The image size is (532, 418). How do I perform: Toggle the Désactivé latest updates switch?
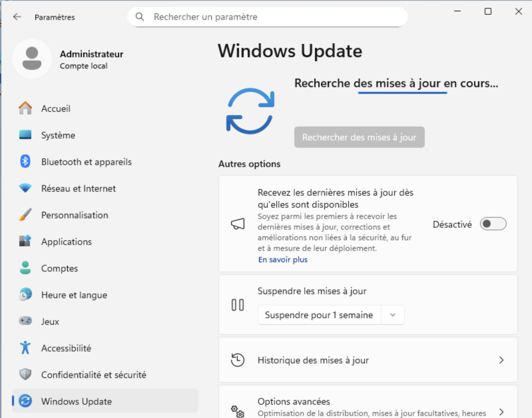click(493, 224)
